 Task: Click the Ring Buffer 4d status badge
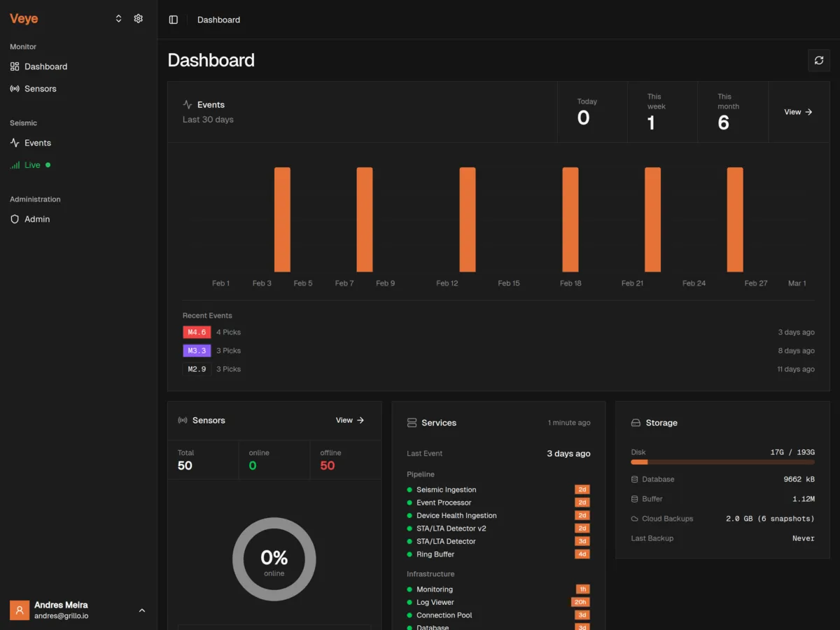click(x=582, y=554)
